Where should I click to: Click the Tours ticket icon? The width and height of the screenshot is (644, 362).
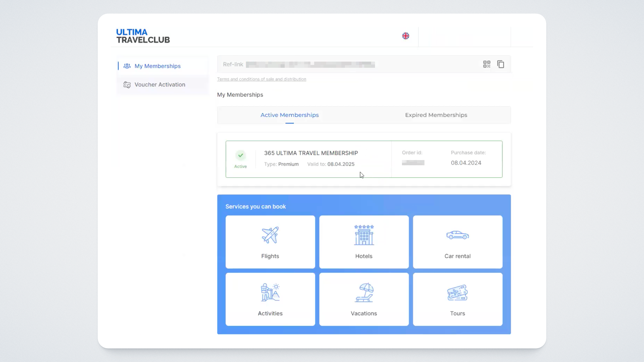coord(457,292)
